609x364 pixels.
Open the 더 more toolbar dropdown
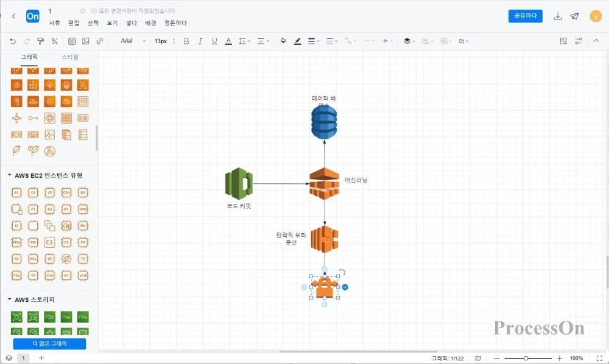coord(463,41)
